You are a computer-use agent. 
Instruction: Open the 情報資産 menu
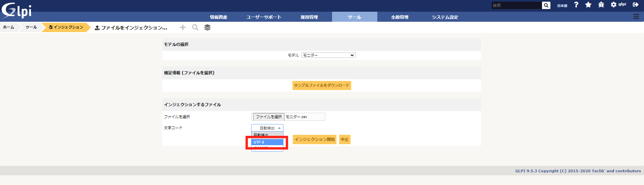tap(219, 17)
